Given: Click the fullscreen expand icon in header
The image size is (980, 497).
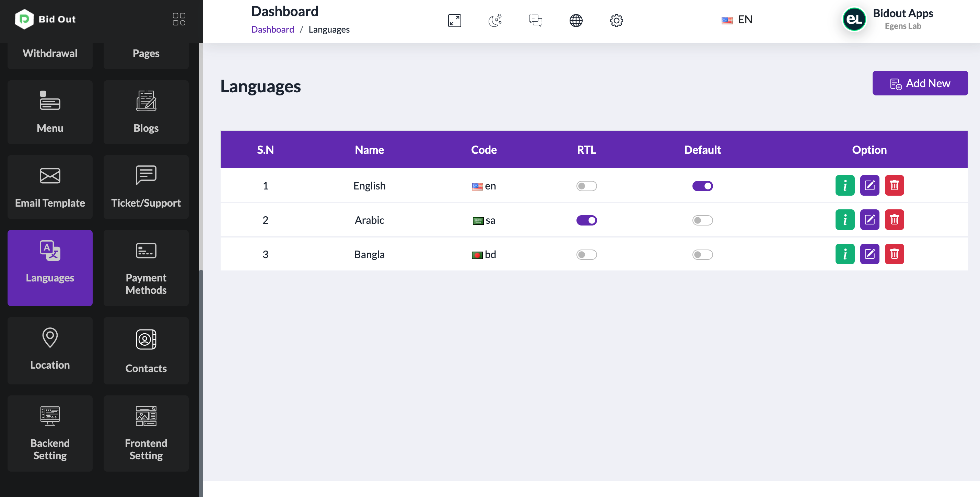Looking at the screenshot, I should click(x=454, y=20).
